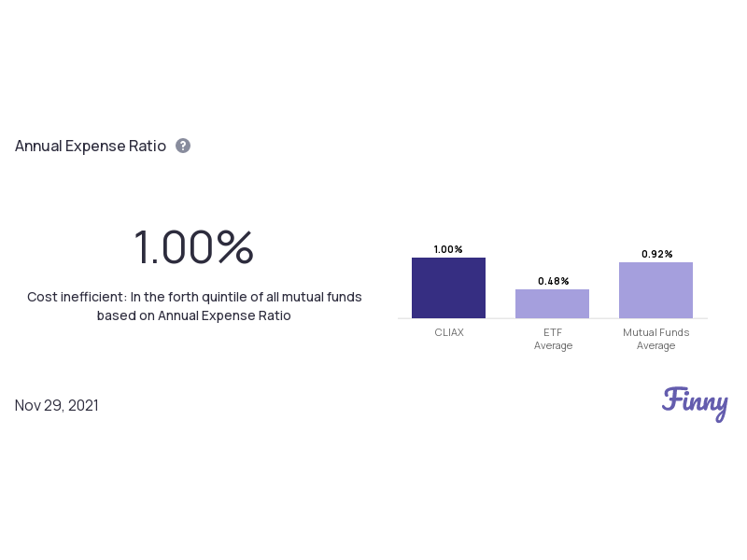Click the Annual Expense Ratio heading
The height and width of the screenshot is (560, 747).
pos(91,146)
